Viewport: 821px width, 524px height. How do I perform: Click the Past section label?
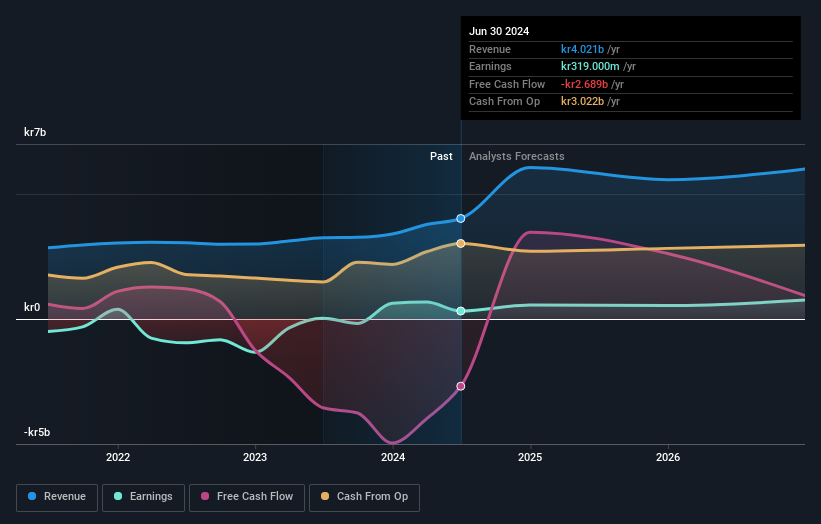441,157
